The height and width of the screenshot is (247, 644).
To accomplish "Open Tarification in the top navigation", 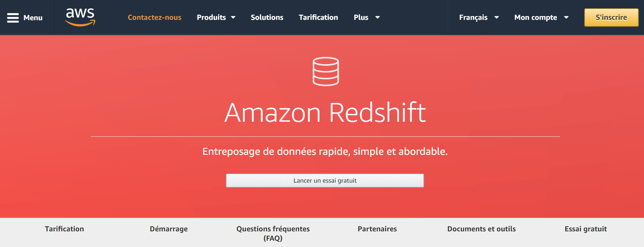I will click(318, 17).
